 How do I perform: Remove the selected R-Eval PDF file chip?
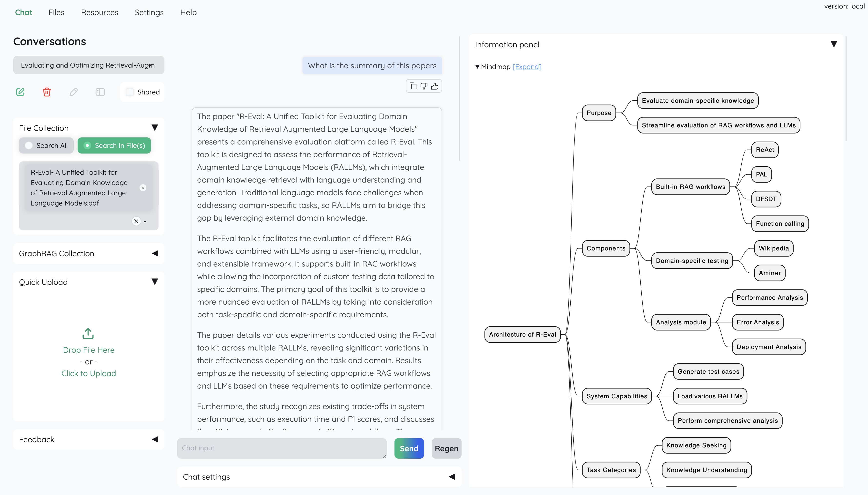click(x=143, y=188)
